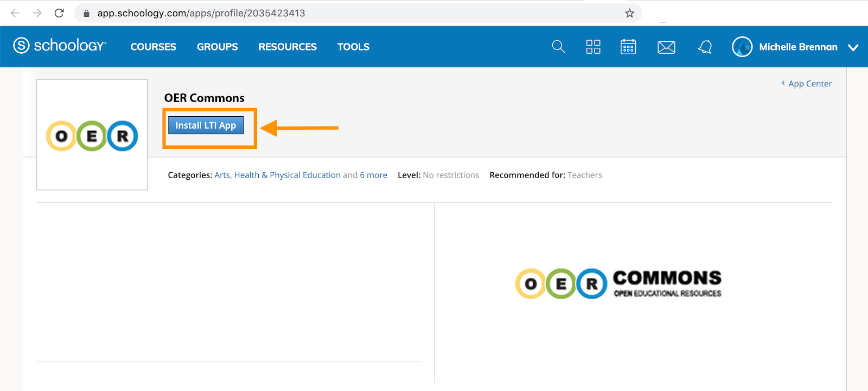The image size is (868, 391).
Task: Click the Teachers recommended text
Action: click(x=585, y=175)
